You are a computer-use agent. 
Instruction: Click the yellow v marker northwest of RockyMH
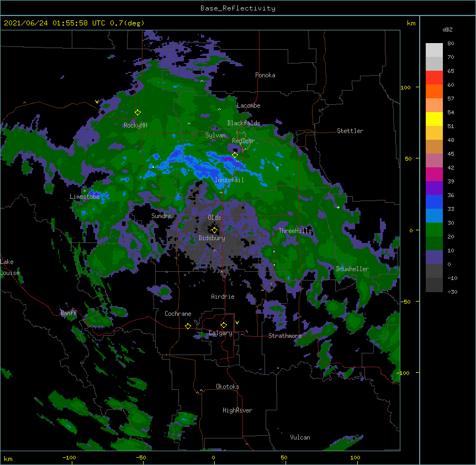pos(97,102)
